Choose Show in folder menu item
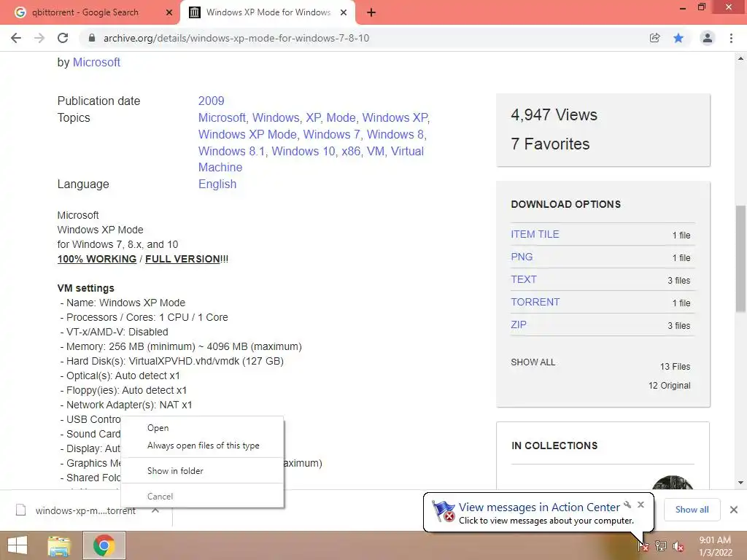 point(203,471)
